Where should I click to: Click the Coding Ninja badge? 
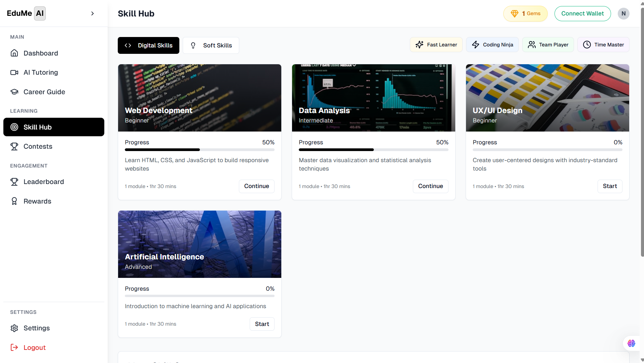pos(492,45)
